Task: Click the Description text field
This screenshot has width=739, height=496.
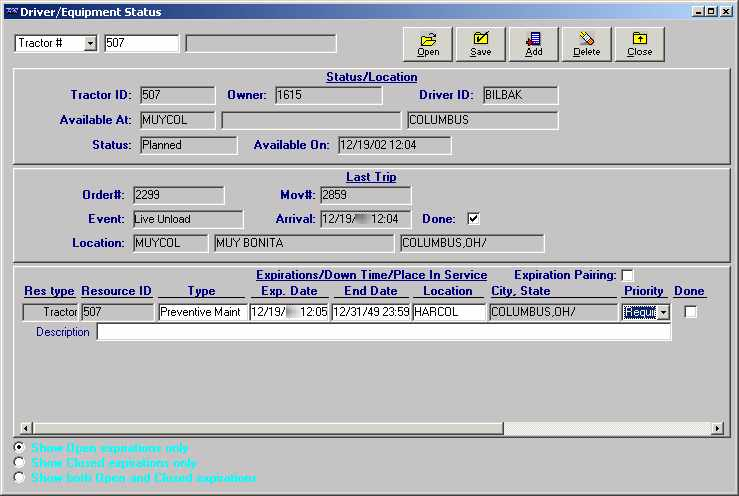Action: coord(383,332)
